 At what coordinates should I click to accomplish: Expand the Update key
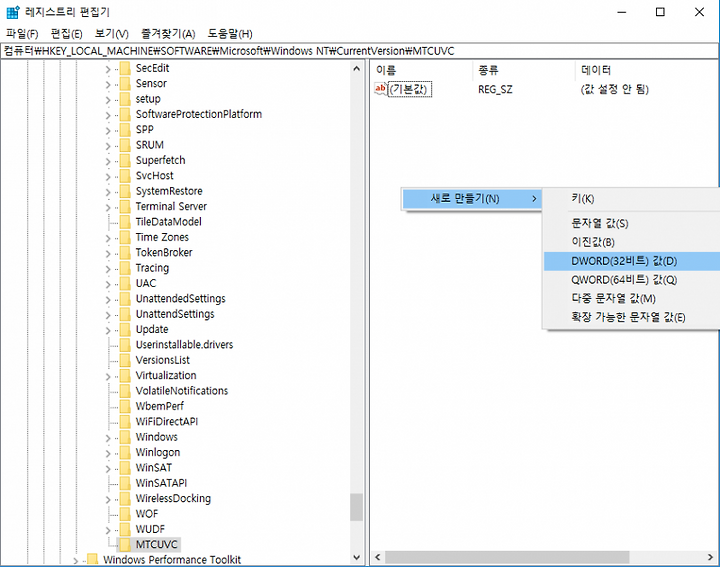pos(108,331)
